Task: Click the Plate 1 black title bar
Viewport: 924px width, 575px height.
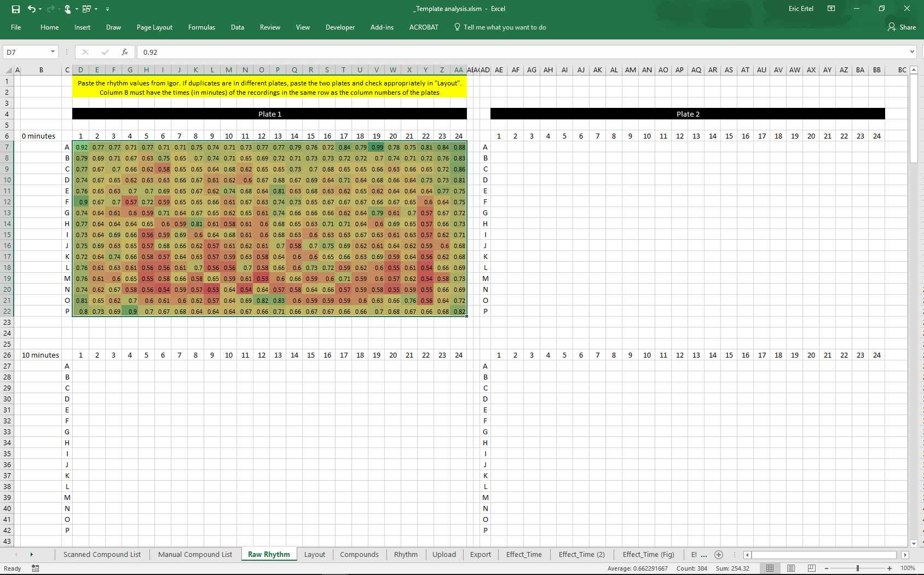Action: [269, 114]
